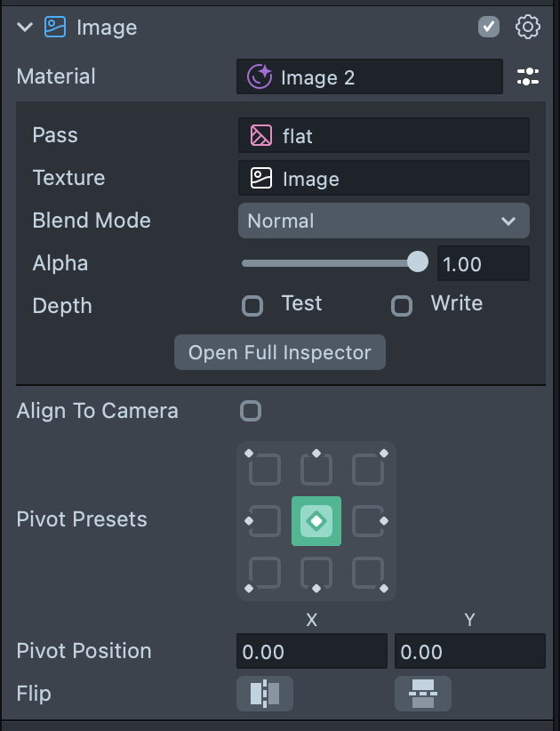This screenshot has width=560, height=731.
Task: Click the material options sliders icon
Action: click(528, 76)
